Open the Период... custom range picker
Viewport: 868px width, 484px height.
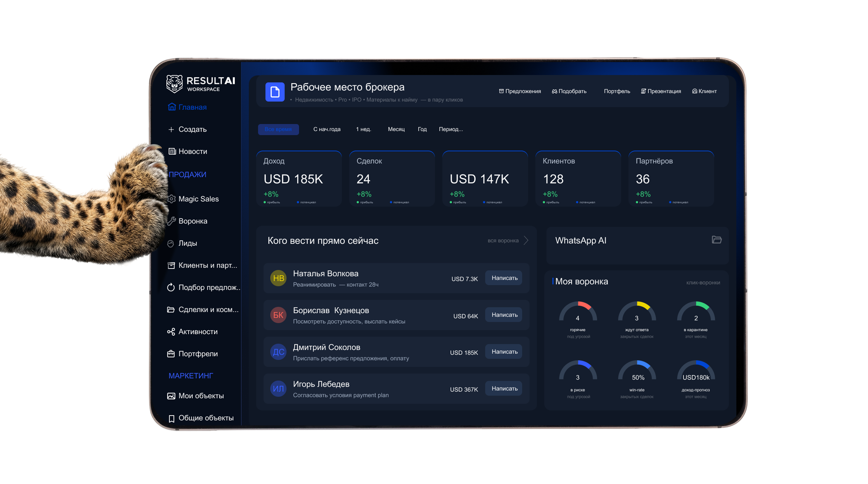451,129
